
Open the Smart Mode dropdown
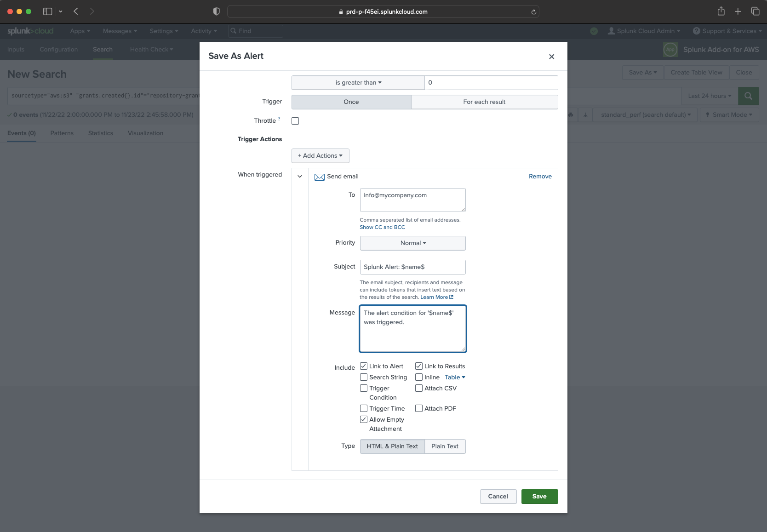729,115
